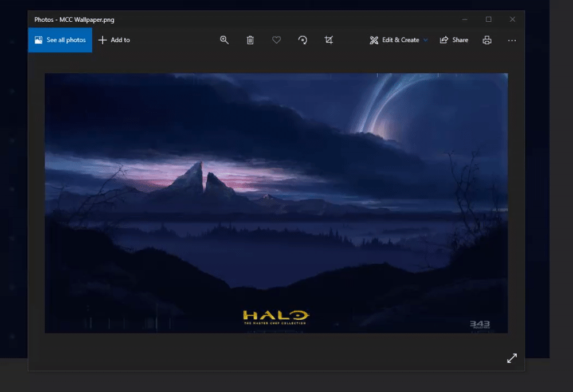Print the photo using printer icon
Image resolution: width=573 pixels, height=392 pixels.
click(x=486, y=40)
